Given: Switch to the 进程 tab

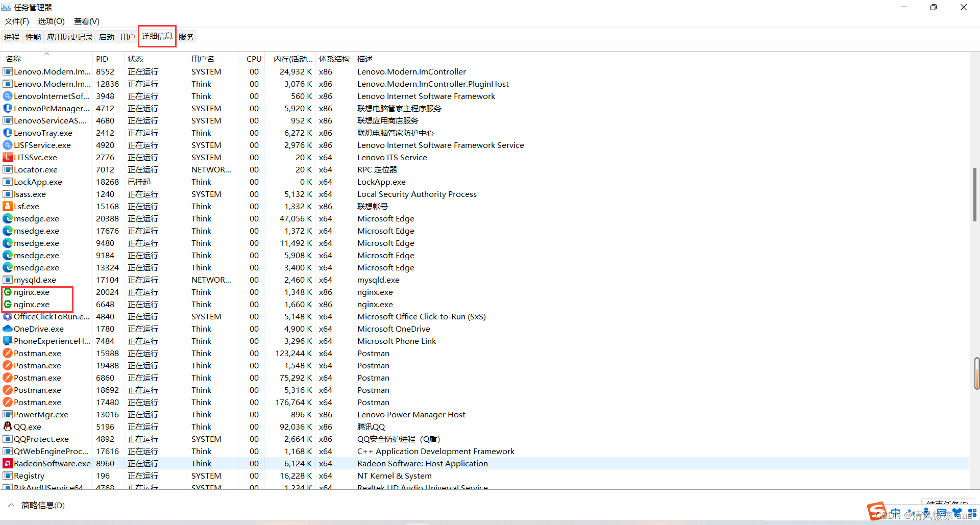Looking at the screenshot, I should tap(12, 37).
